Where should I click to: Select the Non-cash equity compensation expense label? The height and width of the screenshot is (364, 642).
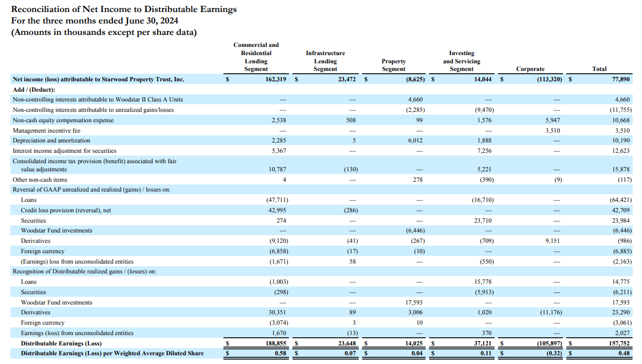pyautogui.click(x=64, y=120)
